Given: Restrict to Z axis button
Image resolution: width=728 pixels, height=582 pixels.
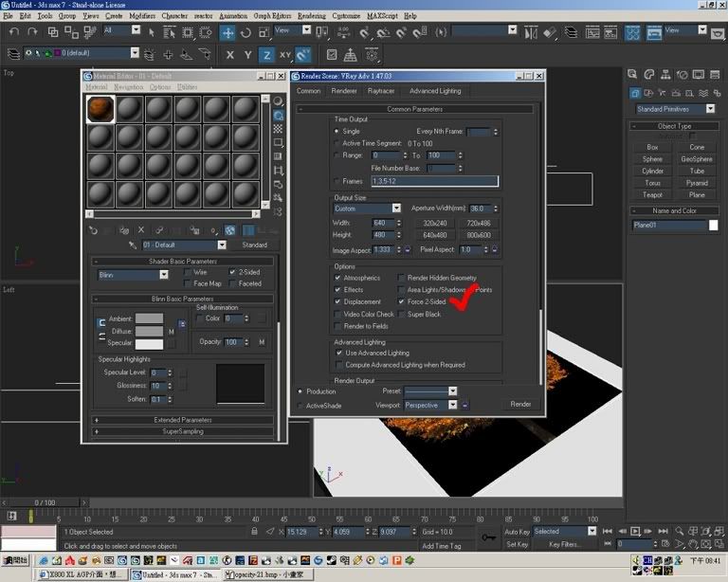Looking at the screenshot, I should [266, 55].
